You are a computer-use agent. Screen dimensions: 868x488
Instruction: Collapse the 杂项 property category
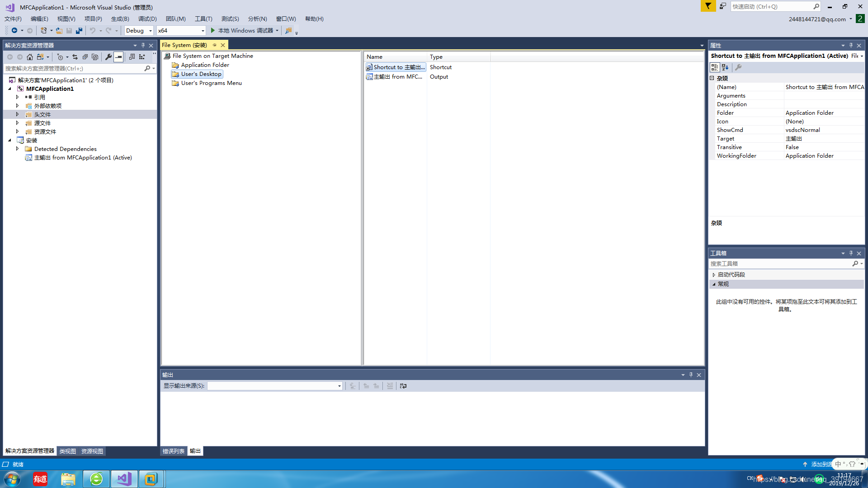pos(712,78)
